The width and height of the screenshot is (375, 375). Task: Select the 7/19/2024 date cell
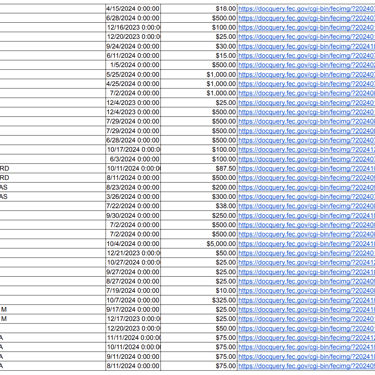pos(133,291)
